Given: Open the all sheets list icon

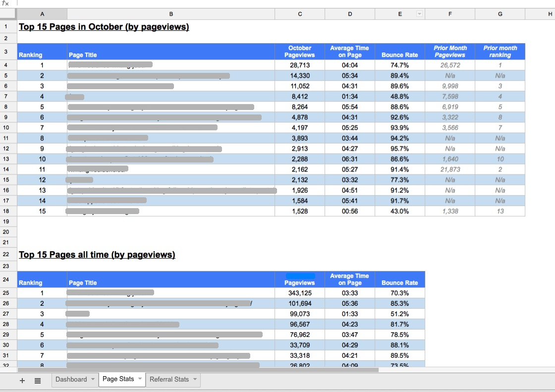Looking at the screenshot, I should click(38, 380).
